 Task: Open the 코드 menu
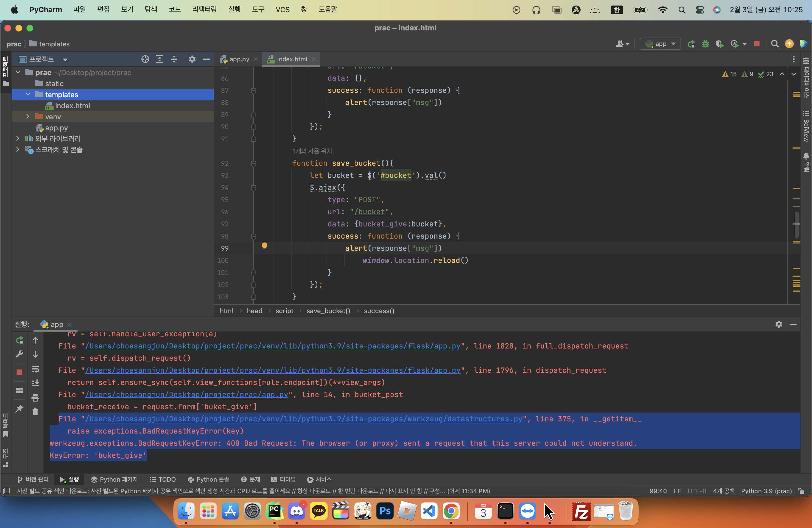pos(175,10)
